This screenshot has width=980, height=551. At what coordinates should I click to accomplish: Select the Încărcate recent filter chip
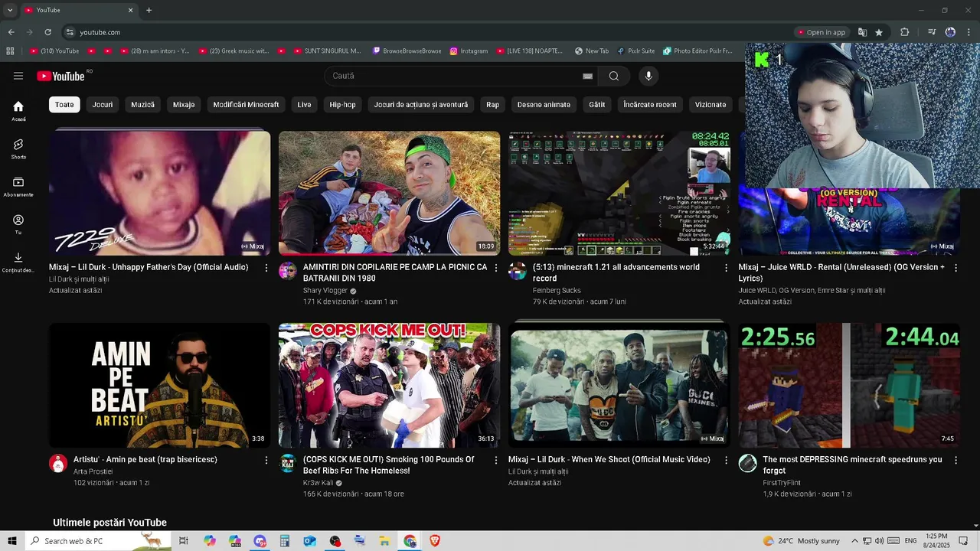tap(650, 105)
